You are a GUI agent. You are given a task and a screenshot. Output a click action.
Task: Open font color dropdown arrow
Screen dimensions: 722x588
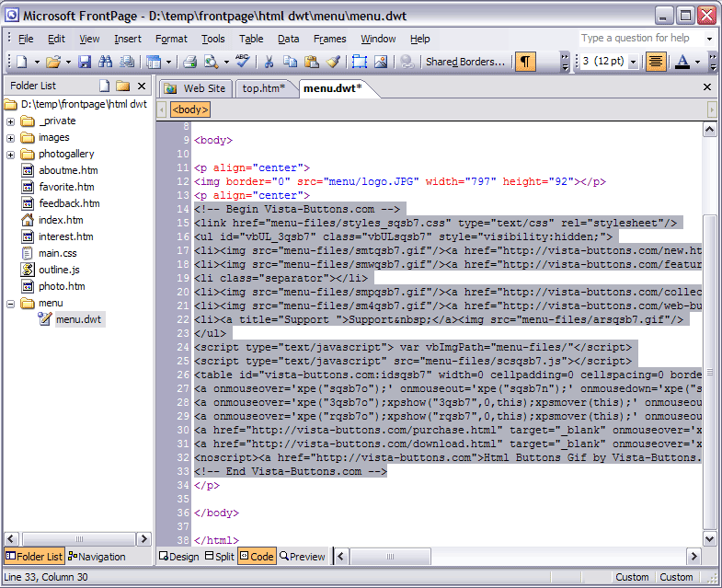click(697, 62)
